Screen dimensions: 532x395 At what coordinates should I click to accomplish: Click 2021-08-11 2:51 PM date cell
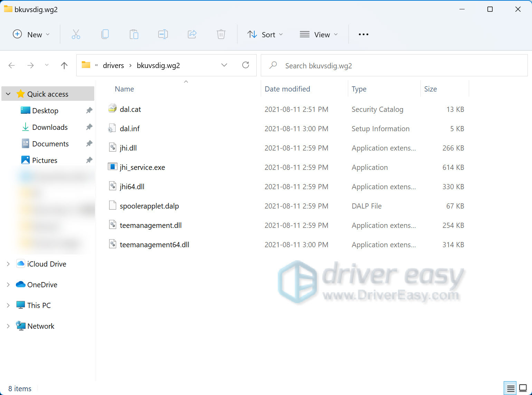tap(296, 109)
